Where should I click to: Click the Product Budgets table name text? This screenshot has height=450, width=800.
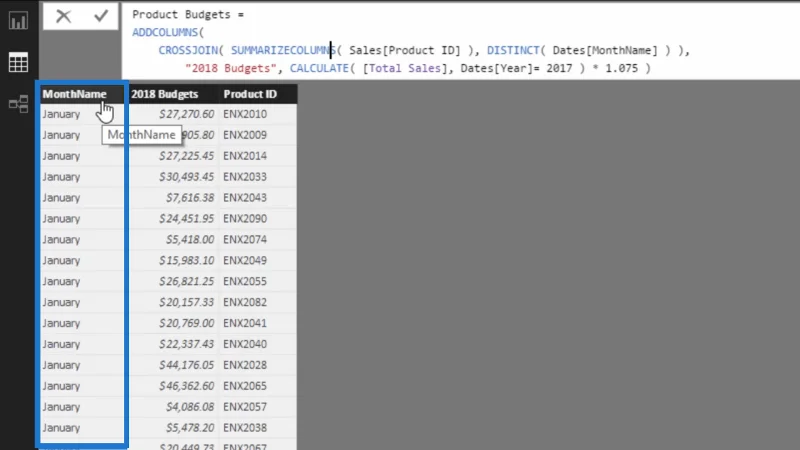pyautogui.click(x=181, y=14)
